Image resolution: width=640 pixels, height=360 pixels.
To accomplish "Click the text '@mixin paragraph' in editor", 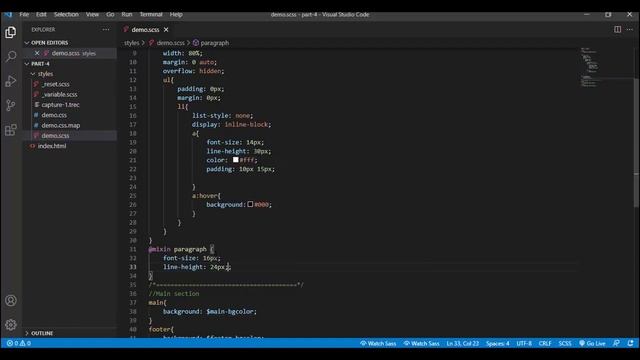I will (178, 249).
